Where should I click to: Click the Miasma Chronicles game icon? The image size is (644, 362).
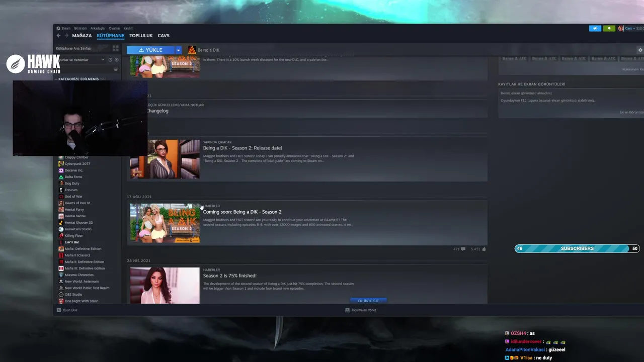click(61, 275)
